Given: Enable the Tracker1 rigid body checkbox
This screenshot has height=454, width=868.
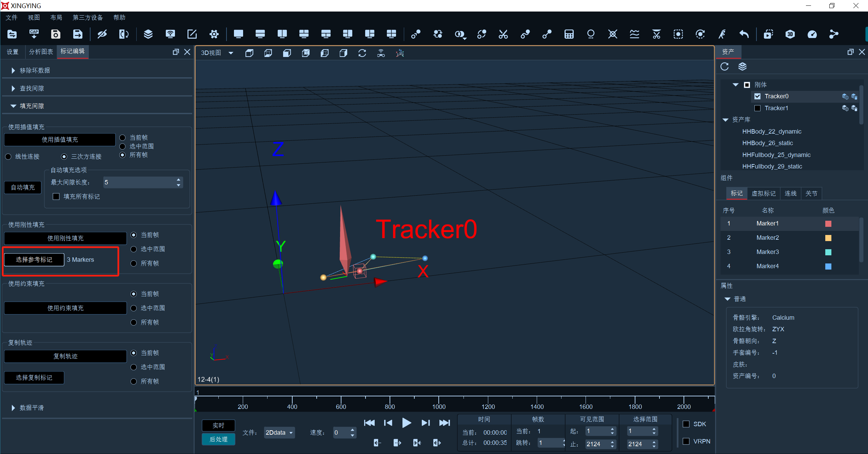Looking at the screenshot, I should (757, 108).
